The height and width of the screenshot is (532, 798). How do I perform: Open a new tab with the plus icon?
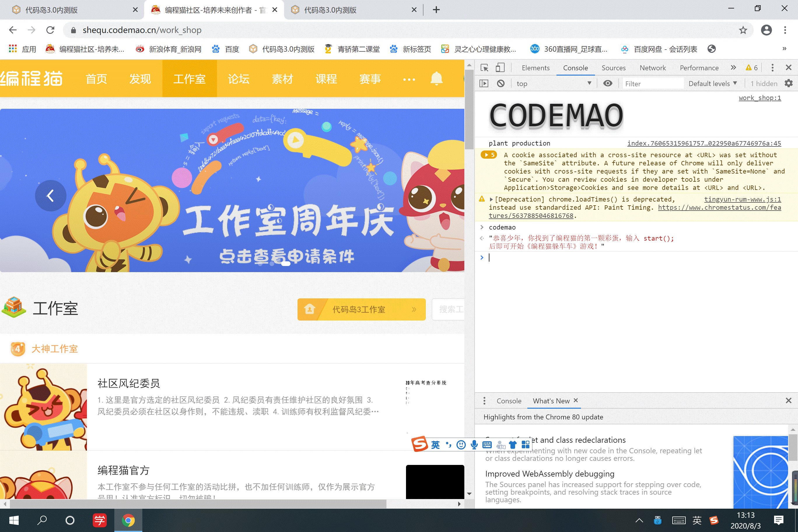tap(436, 10)
